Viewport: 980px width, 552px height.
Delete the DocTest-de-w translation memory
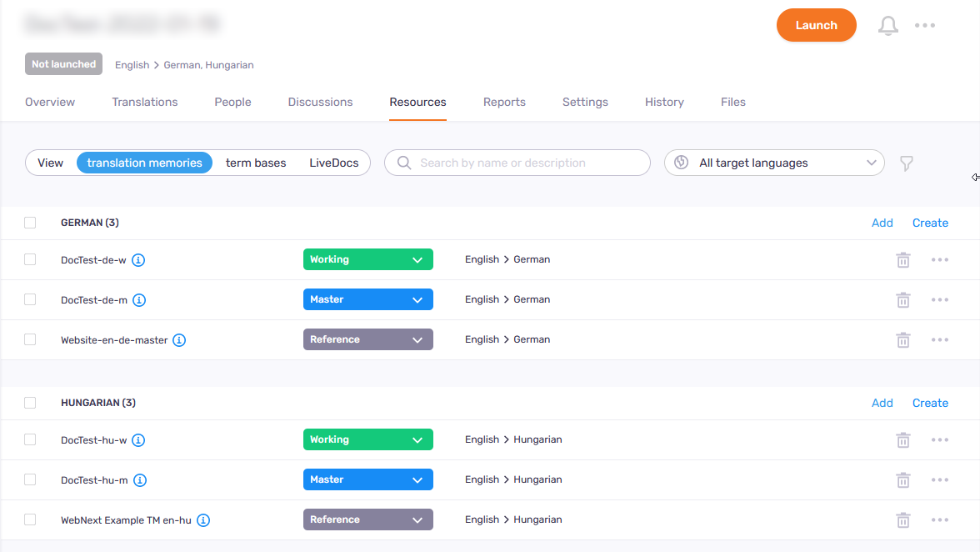coord(902,260)
